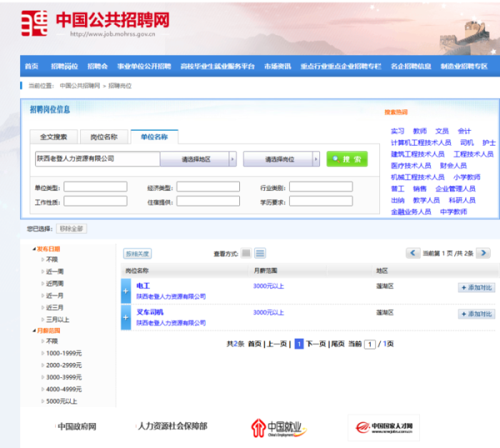Click breadcrumb link 中国公共招聘网

(80, 86)
